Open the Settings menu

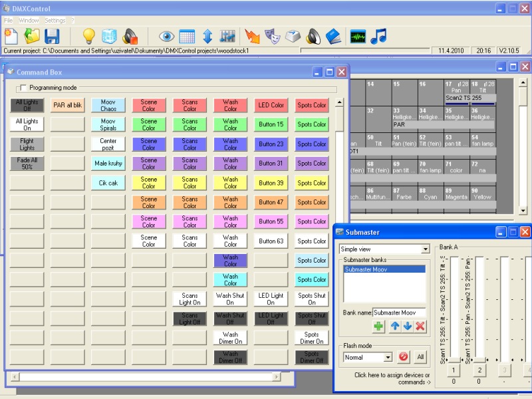click(55, 21)
